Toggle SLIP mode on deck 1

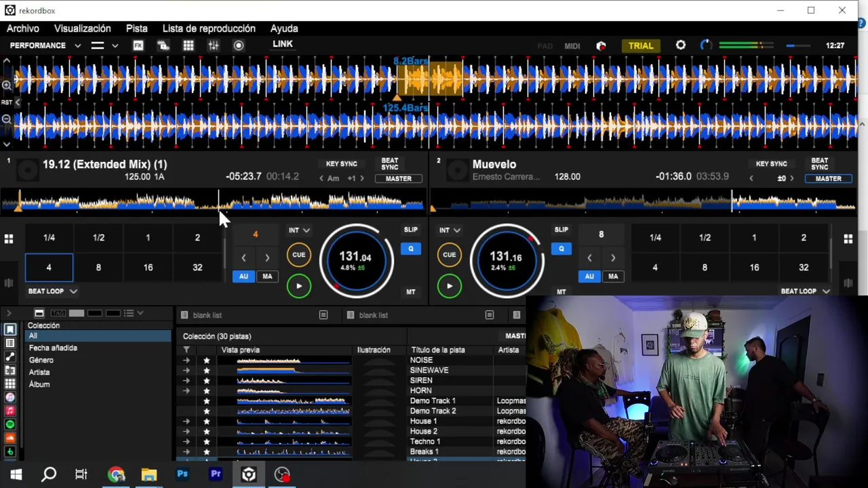coord(411,230)
